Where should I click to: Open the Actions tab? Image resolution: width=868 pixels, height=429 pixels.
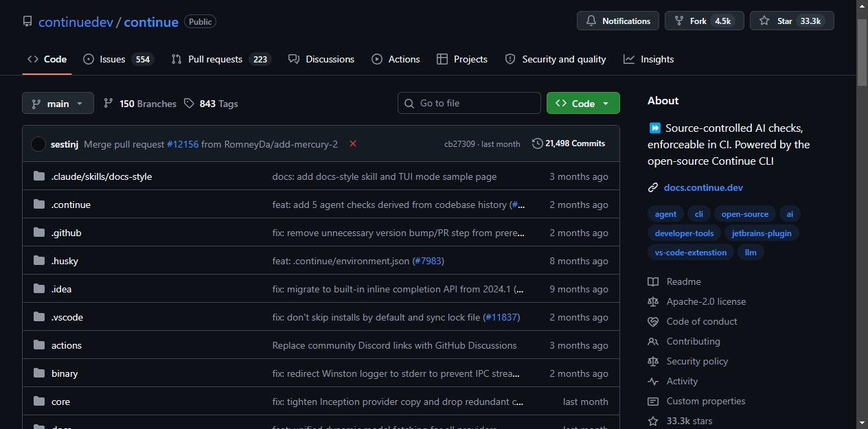pos(396,59)
